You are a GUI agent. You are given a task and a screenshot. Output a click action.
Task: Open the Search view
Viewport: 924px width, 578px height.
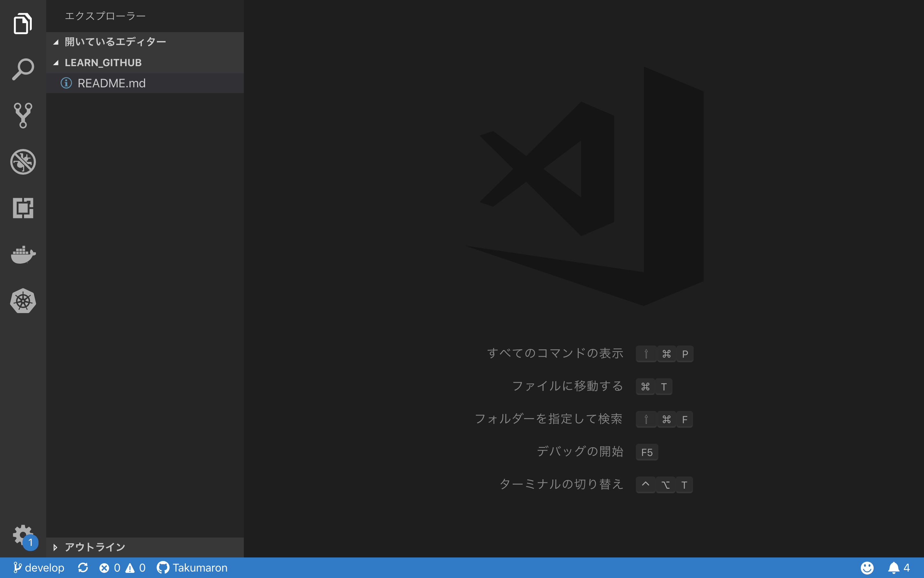point(23,69)
